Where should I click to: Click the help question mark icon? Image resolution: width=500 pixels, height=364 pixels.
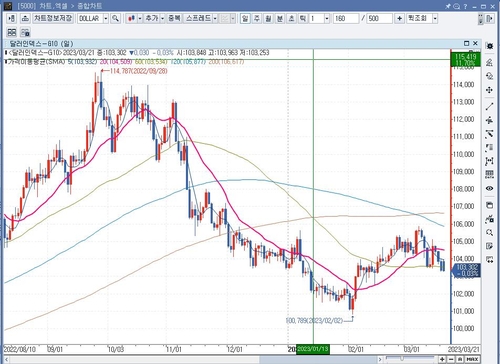pos(465,6)
